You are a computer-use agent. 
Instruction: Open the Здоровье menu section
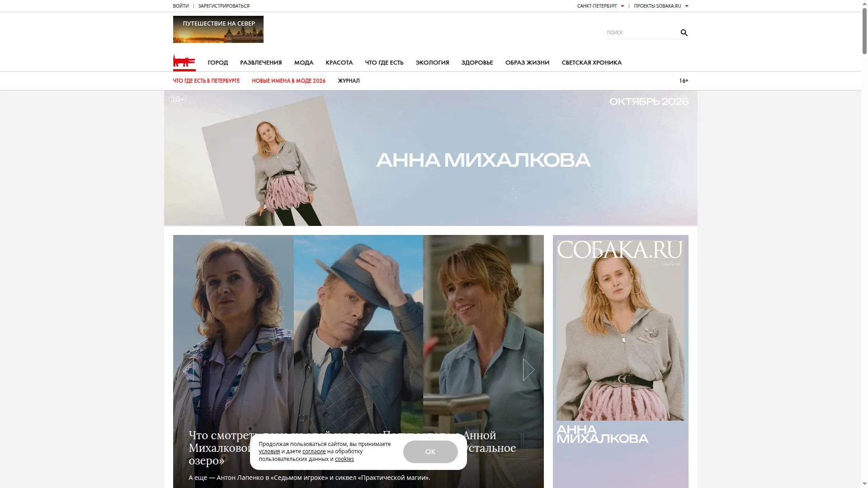(477, 62)
